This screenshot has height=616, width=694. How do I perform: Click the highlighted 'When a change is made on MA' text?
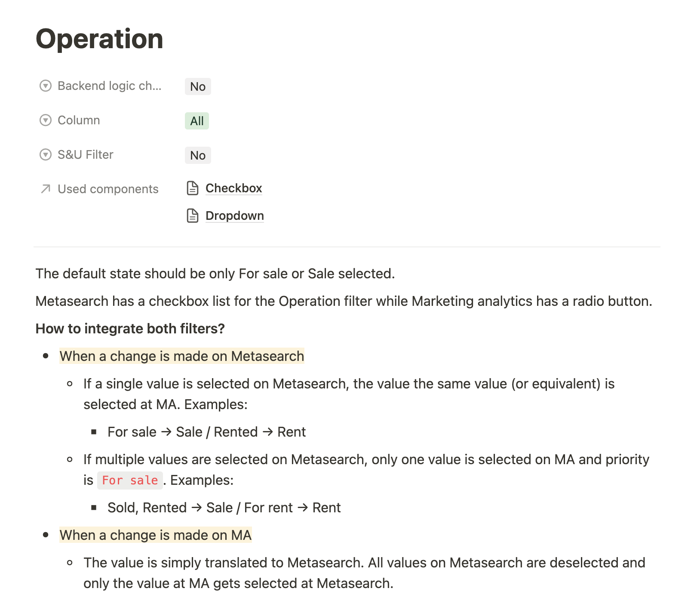coord(155,535)
